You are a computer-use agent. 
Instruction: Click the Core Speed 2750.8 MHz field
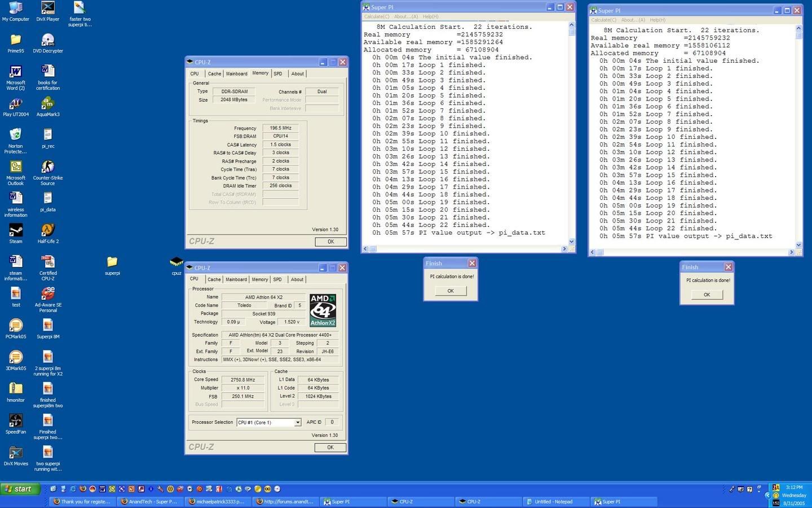(242, 380)
